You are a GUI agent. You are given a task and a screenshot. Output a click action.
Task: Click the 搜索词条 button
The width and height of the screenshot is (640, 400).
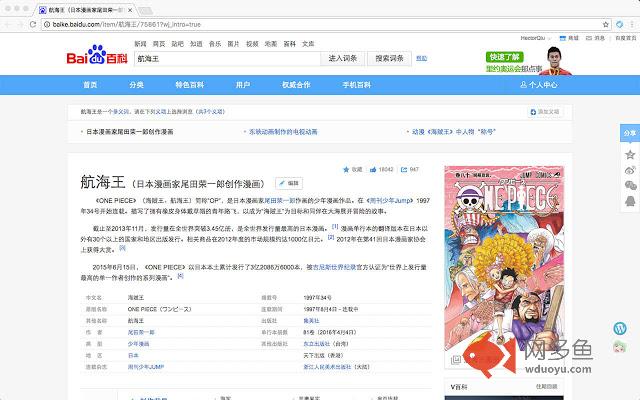click(389, 59)
